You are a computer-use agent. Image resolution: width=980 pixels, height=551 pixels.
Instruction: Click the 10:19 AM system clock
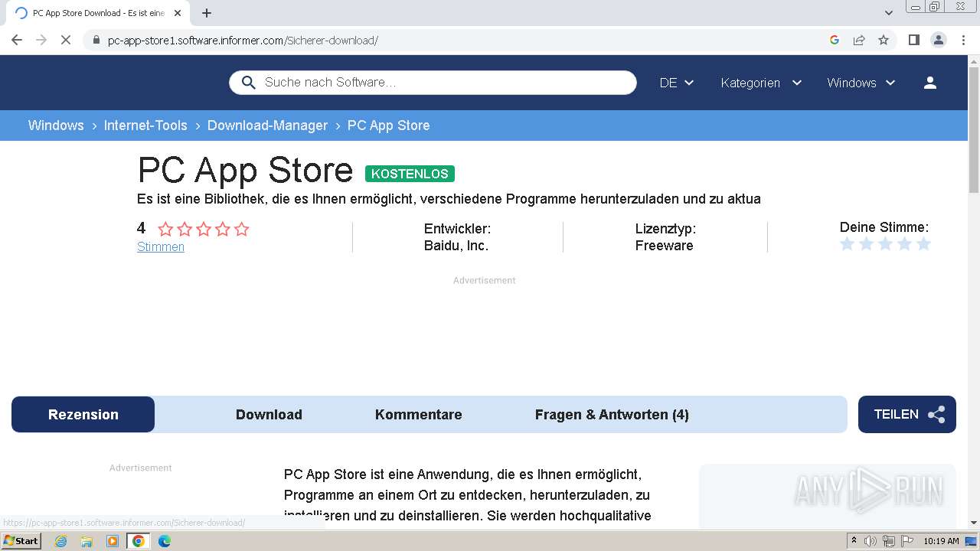pyautogui.click(x=941, y=541)
